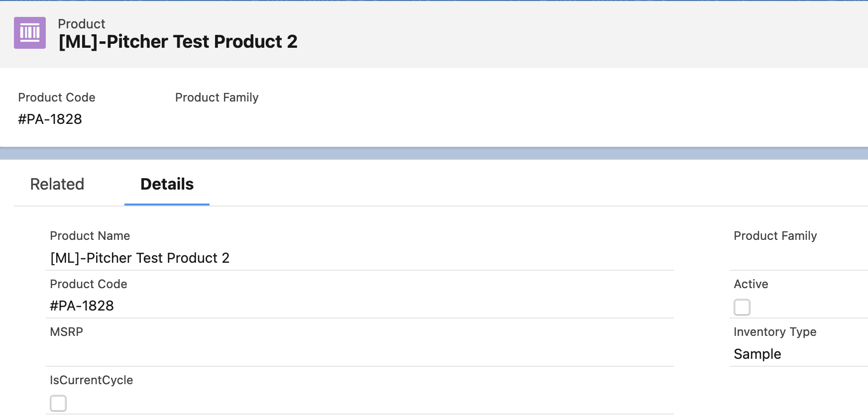Click the Inventory Type value Sample

tap(757, 354)
